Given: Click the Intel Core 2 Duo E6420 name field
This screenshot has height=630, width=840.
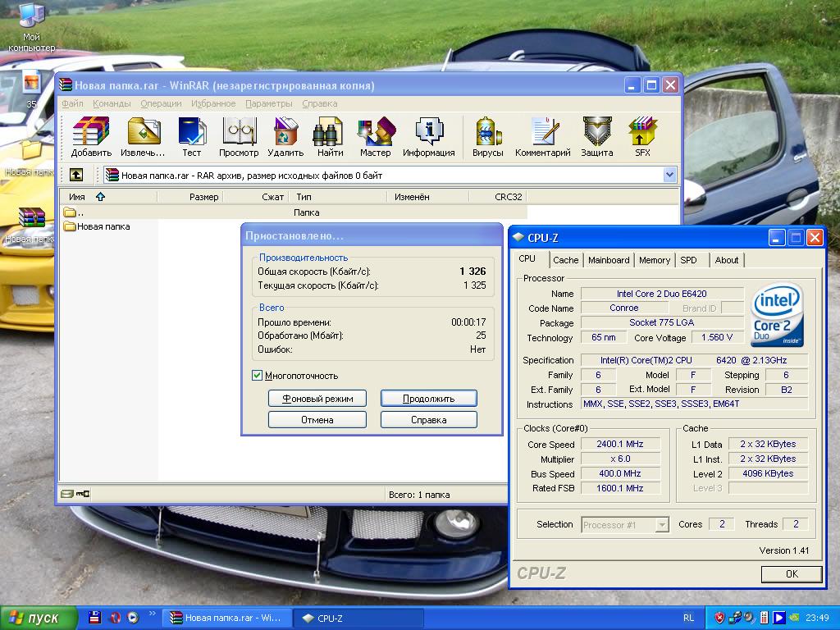Looking at the screenshot, I should click(662, 294).
